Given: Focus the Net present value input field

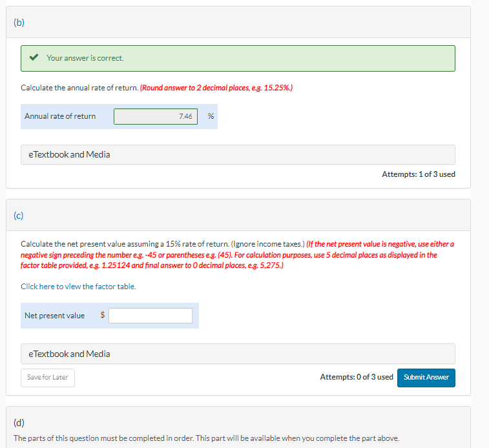Looking at the screenshot, I should tap(151, 316).
